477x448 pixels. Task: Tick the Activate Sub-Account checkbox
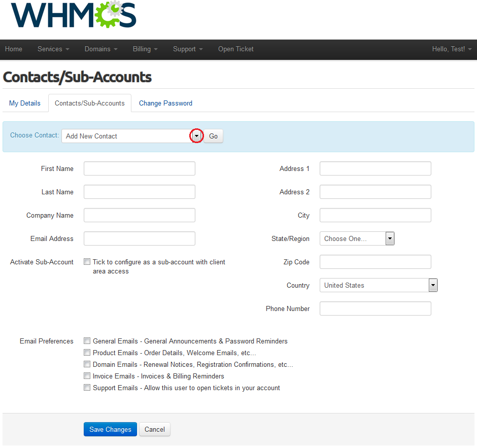pyautogui.click(x=87, y=262)
